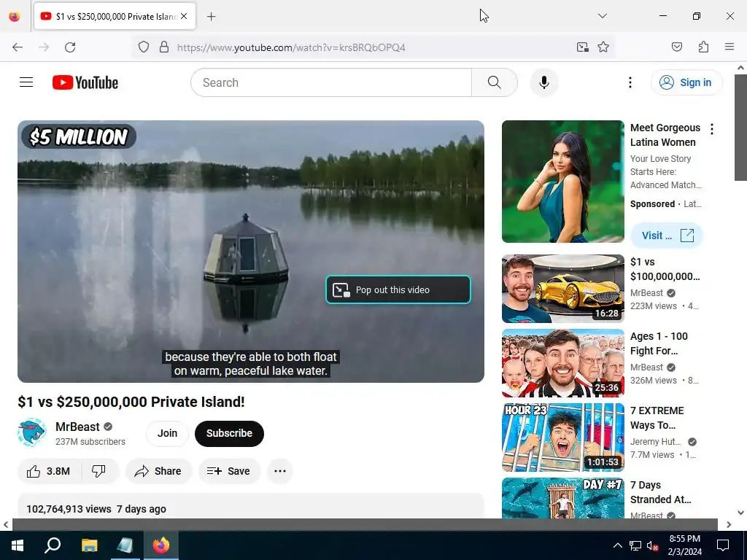747x560 pixels.
Task: Open $1 vs $100,000,000 car video thumbnail
Action: pyautogui.click(x=562, y=289)
